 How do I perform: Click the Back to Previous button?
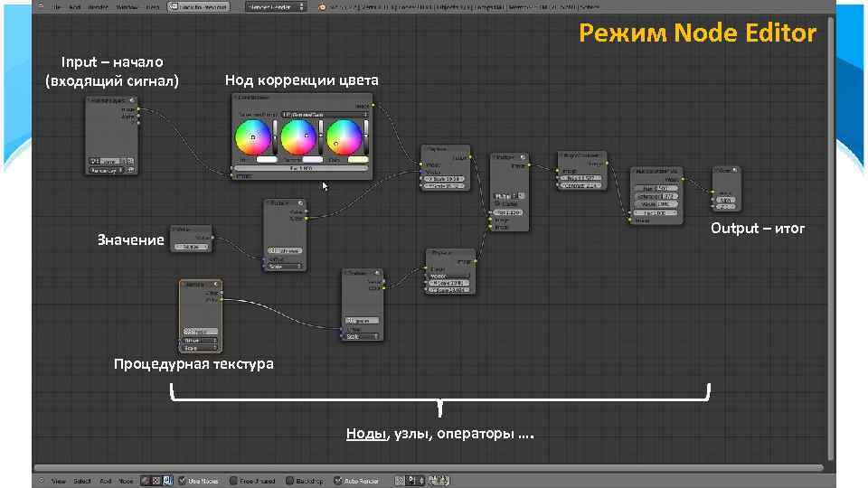click(x=198, y=7)
